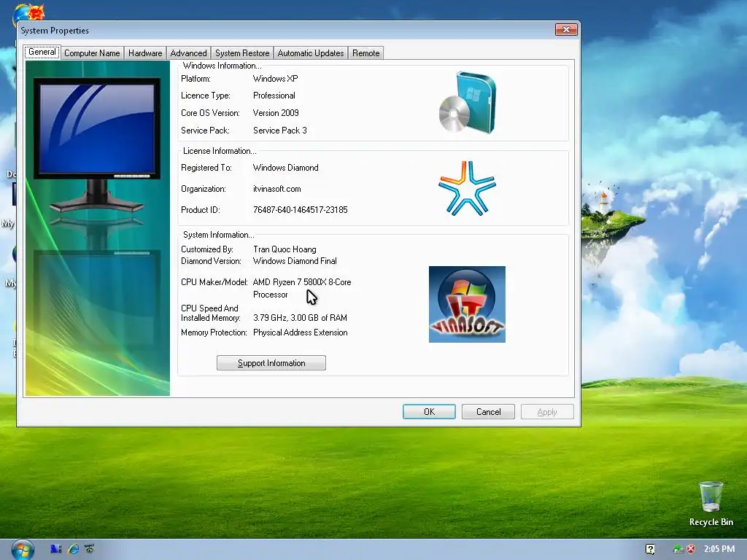Click the Product ID "76487-640-1464517-23185"
Viewport: 747px width, 560px height.
coord(300,209)
